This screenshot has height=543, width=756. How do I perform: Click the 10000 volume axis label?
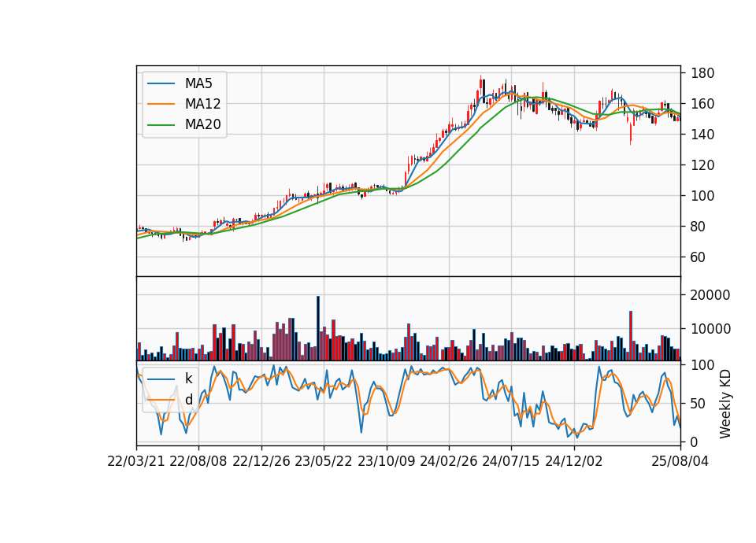coord(710,329)
